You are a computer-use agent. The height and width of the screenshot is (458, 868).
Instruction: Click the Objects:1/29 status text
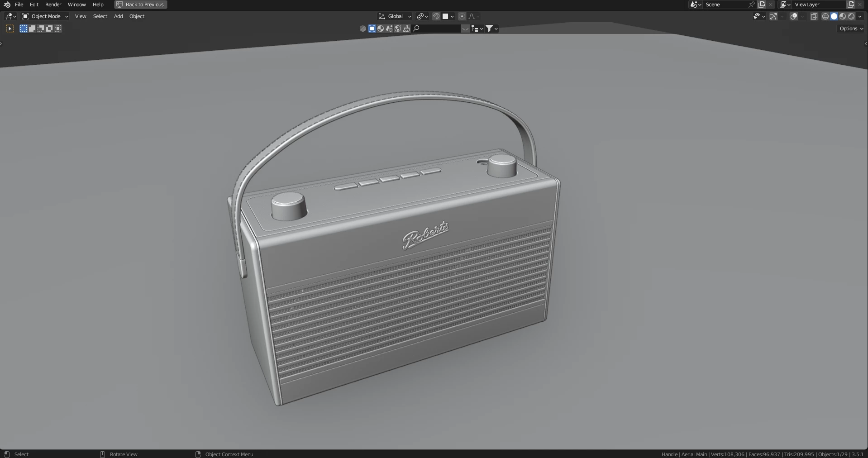[833, 454]
